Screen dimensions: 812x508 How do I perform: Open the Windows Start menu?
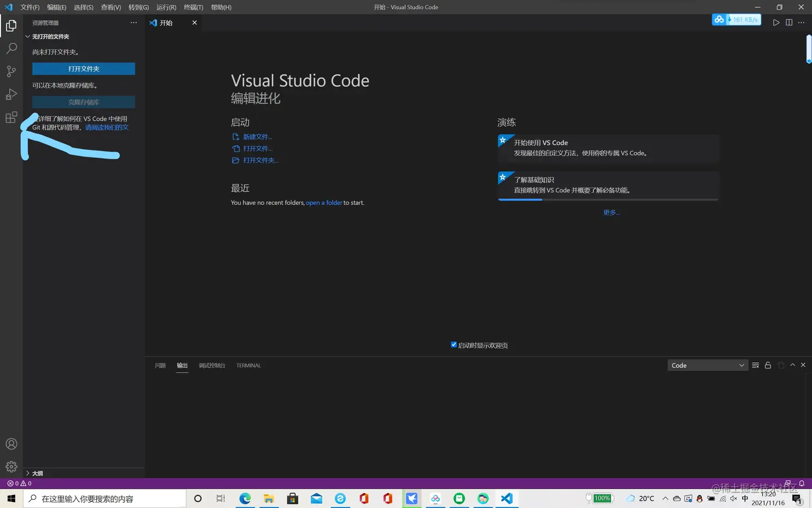[11, 498]
